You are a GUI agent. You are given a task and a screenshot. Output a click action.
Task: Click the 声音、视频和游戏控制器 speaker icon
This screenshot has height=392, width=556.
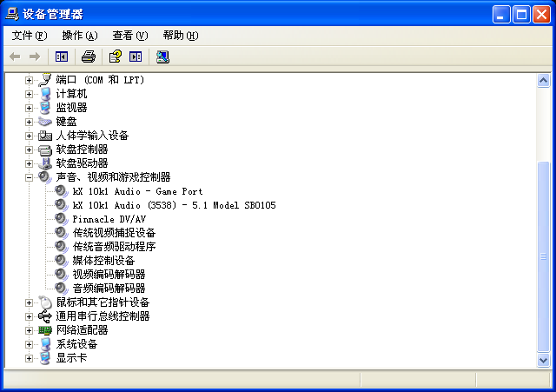(45, 177)
